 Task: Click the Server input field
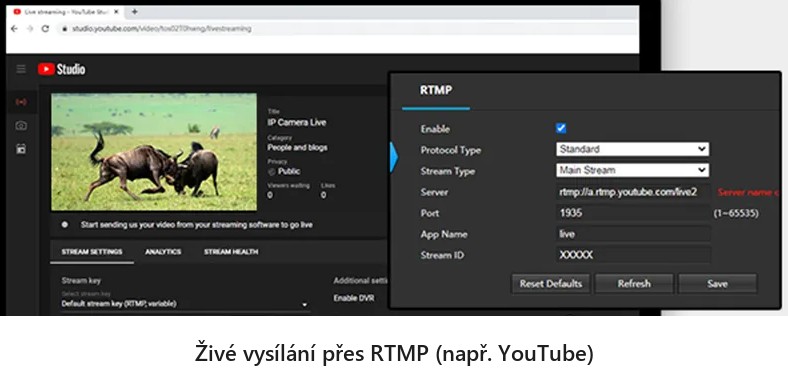point(633,192)
